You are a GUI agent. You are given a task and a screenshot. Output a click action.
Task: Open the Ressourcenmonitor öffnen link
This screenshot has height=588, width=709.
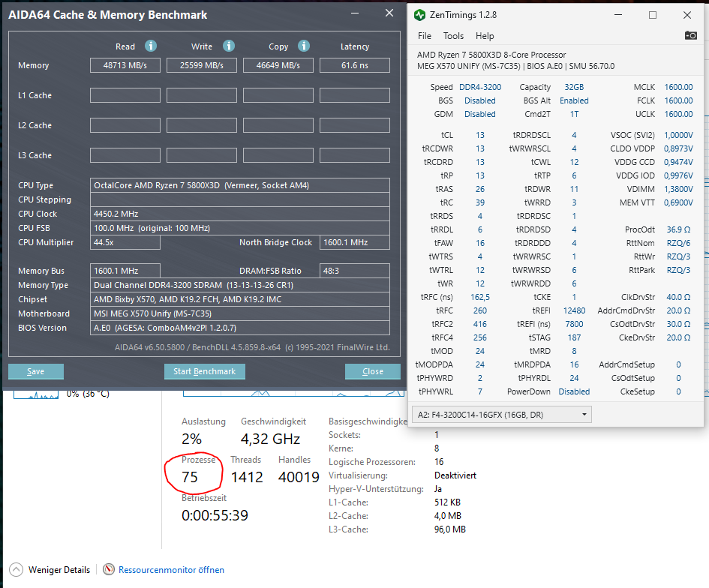point(171,569)
